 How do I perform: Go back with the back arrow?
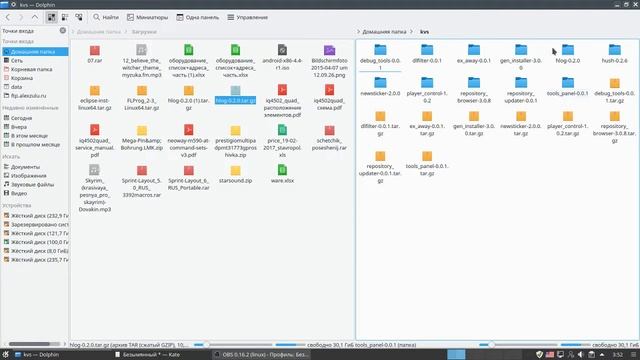[x=8, y=17]
